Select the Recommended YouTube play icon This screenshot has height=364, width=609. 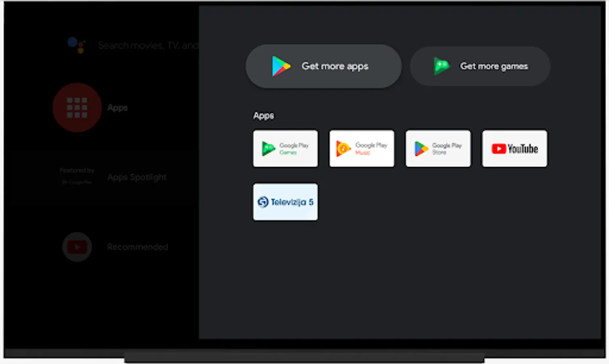pyautogui.click(x=77, y=247)
